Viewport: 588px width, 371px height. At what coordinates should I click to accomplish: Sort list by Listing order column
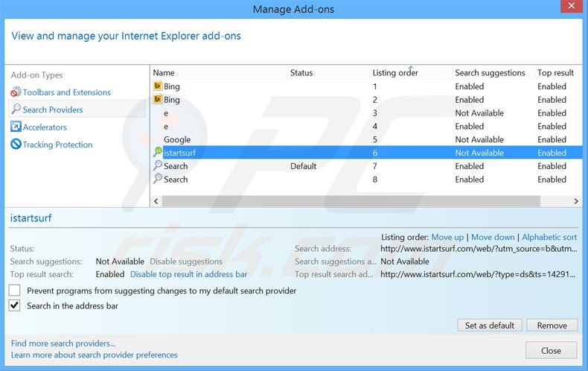point(395,73)
